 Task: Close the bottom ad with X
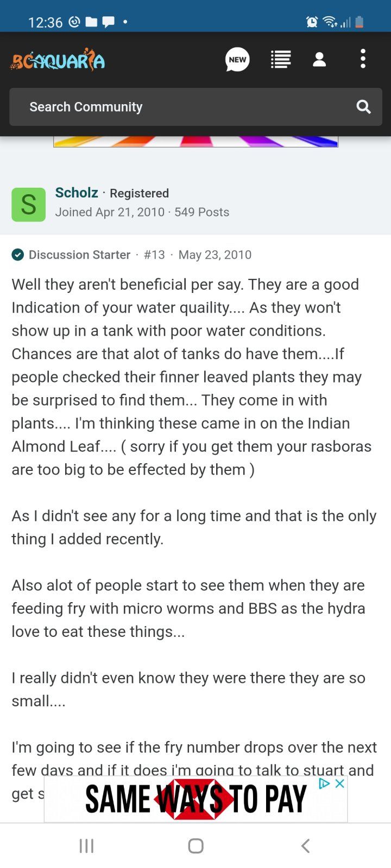point(340,783)
